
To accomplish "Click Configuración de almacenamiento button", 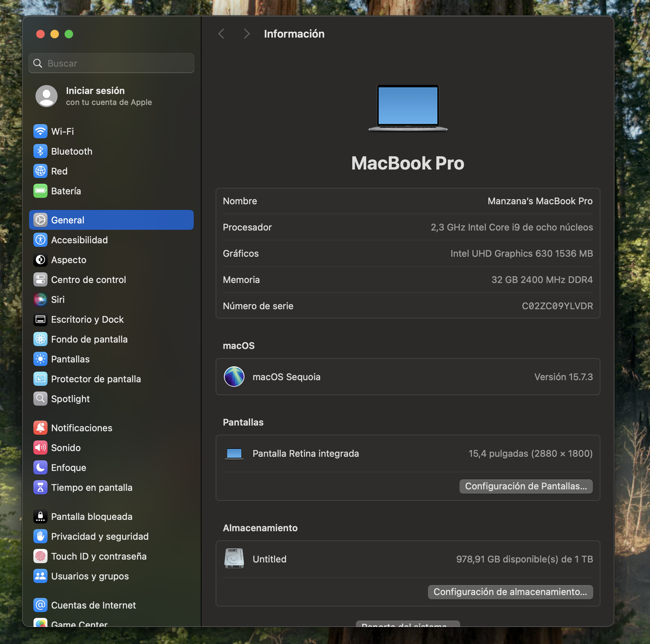I will [x=510, y=592].
